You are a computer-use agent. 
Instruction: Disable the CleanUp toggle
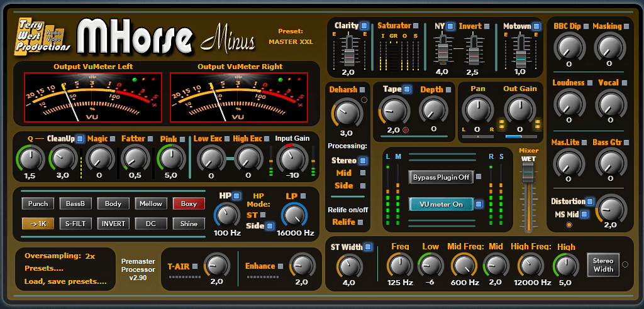click(x=80, y=139)
